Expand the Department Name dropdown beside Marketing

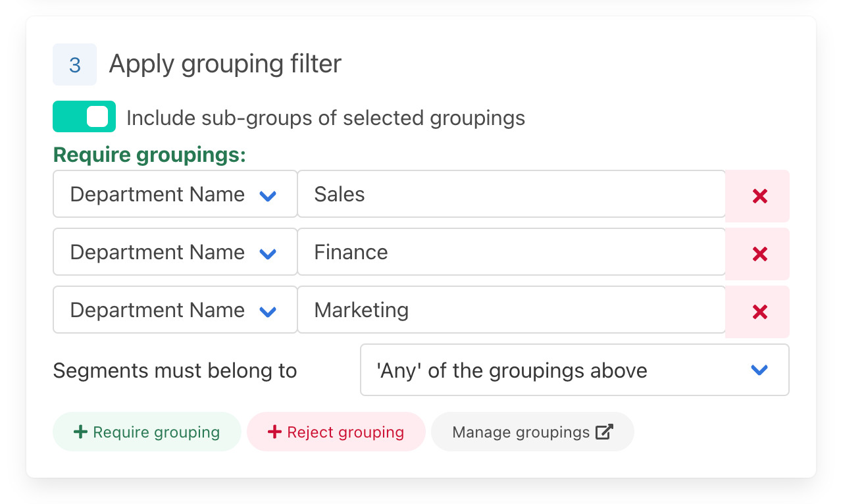(x=175, y=310)
